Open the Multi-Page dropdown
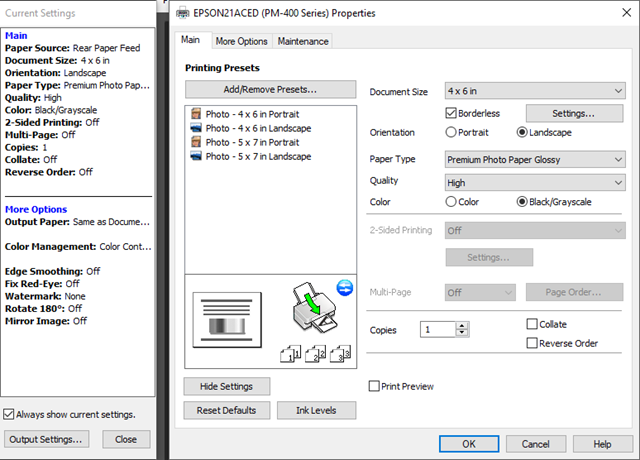Image resolution: width=640 pixels, height=460 pixels. tap(480, 292)
